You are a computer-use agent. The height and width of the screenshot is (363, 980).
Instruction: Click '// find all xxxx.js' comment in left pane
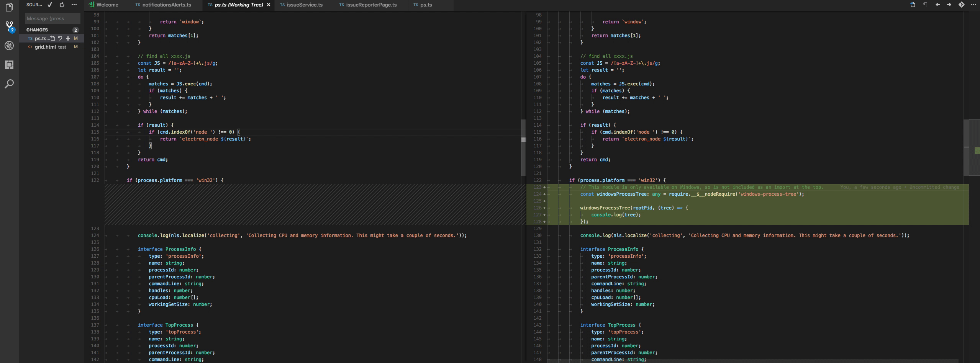(x=164, y=56)
